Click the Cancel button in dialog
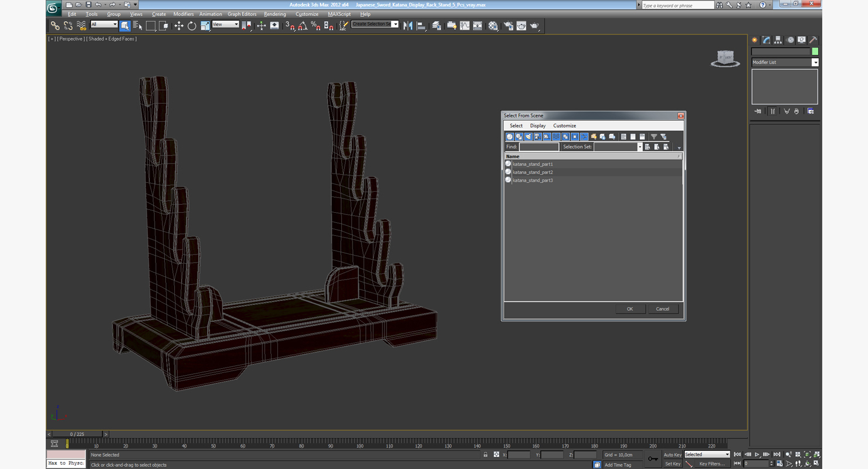 coord(663,309)
